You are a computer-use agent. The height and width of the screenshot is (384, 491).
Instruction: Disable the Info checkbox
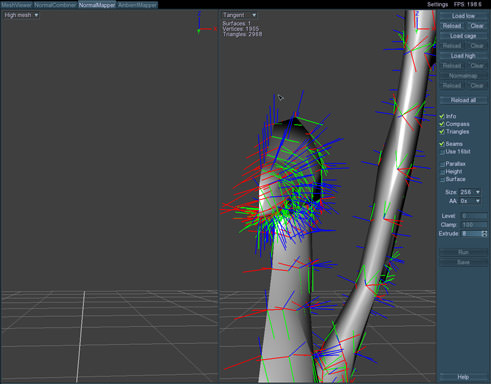tap(442, 116)
